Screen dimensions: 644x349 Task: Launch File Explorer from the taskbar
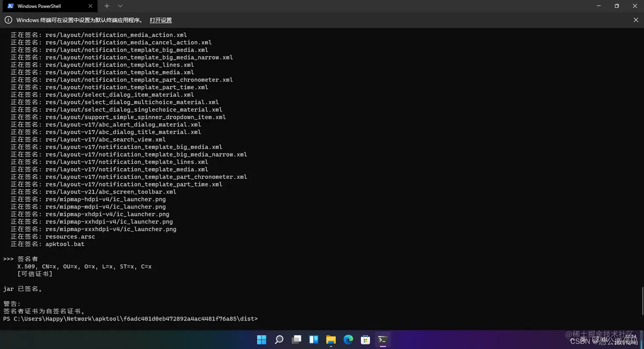coord(331,339)
